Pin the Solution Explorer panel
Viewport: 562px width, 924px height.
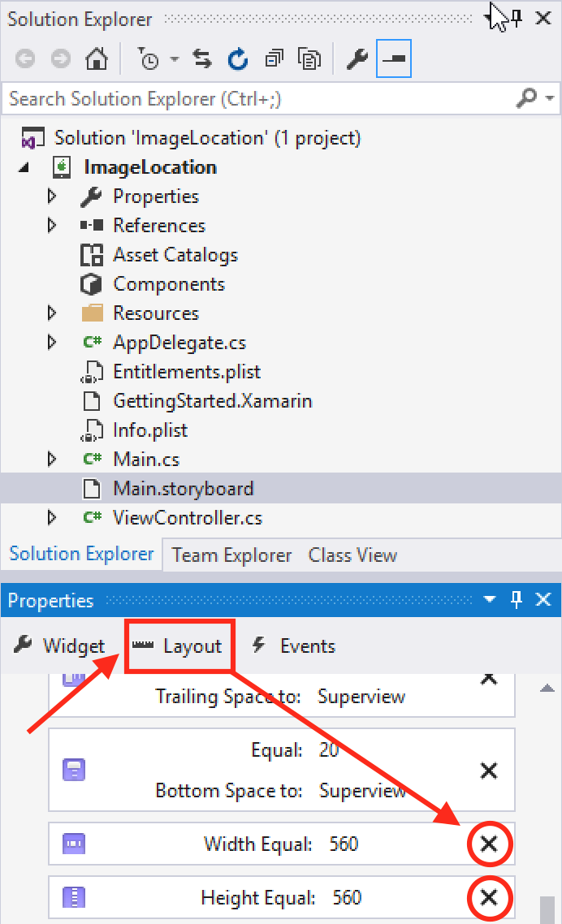point(517,18)
